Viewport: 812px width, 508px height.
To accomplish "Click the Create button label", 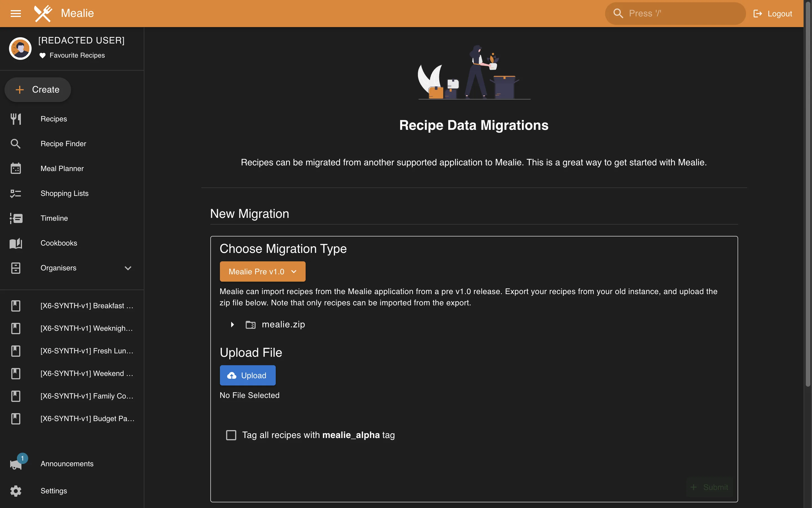I will [x=46, y=90].
